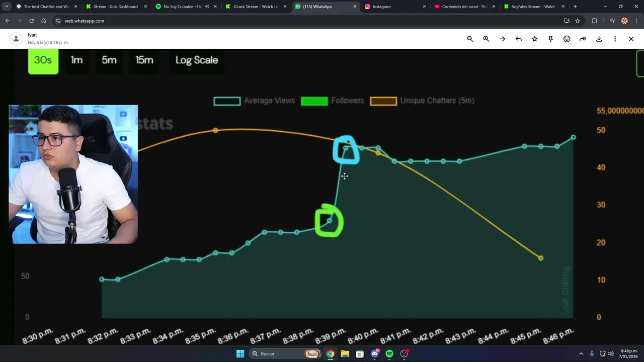The image size is (644, 362).
Task: Open the clock showing 8:48 p.m.
Action: pos(628,353)
